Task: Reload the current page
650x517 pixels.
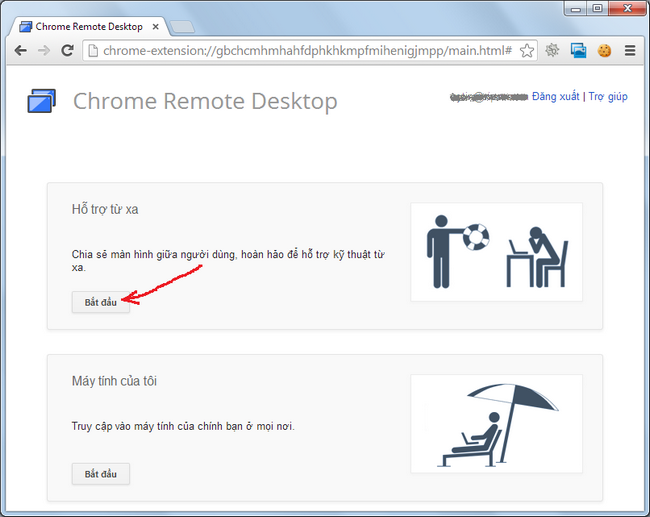Action: tap(67, 50)
